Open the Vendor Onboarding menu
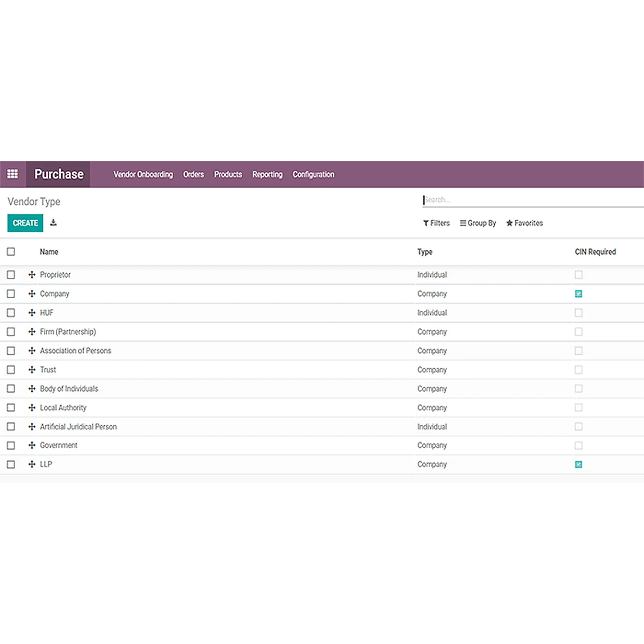The height and width of the screenshot is (644, 644). [143, 174]
